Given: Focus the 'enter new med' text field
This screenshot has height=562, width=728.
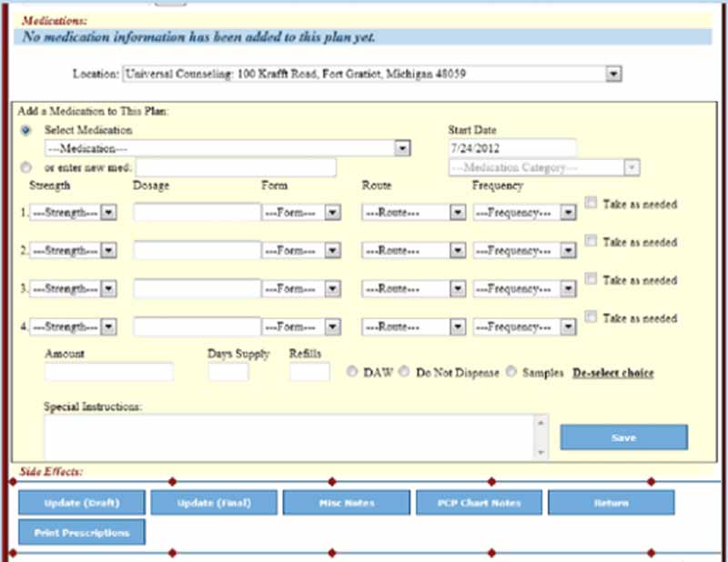Looking at the screenshot, I should point(236,167).
